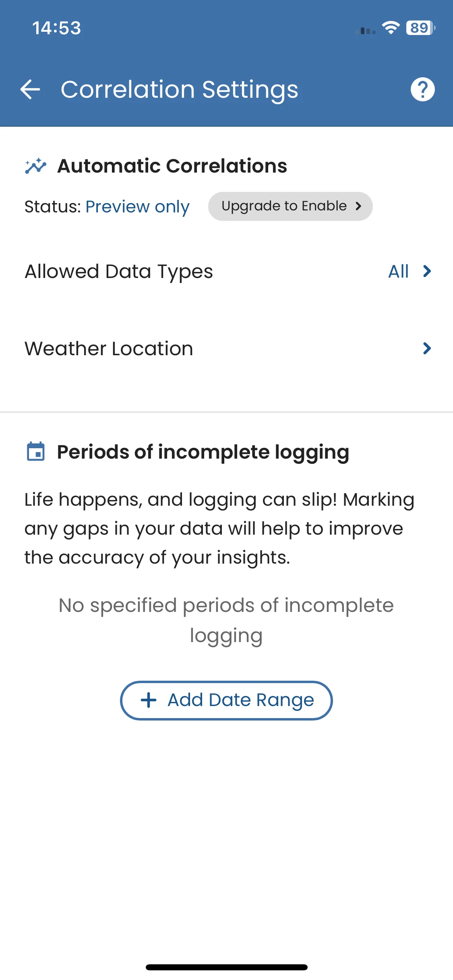Image resolution: width=453 pixels, height=980 pixels.
Task: Tap the back arrow icon
Action: tap(31, 89)
